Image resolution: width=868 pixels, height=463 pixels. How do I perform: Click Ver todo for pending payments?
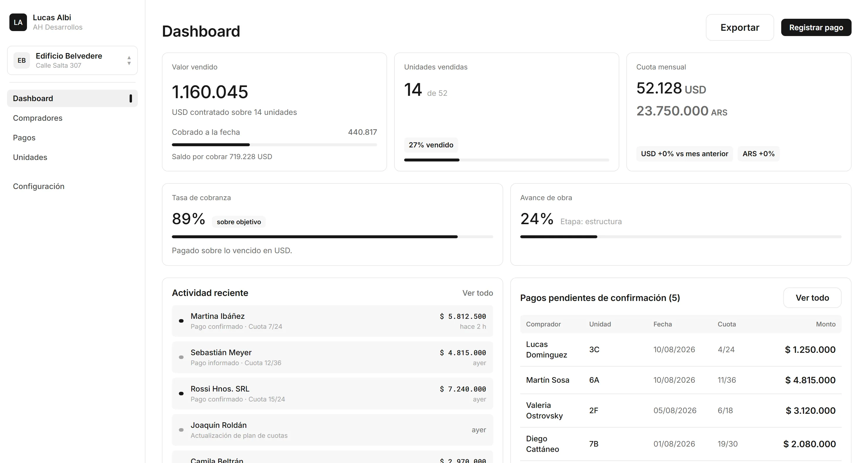tap(812, 298)
